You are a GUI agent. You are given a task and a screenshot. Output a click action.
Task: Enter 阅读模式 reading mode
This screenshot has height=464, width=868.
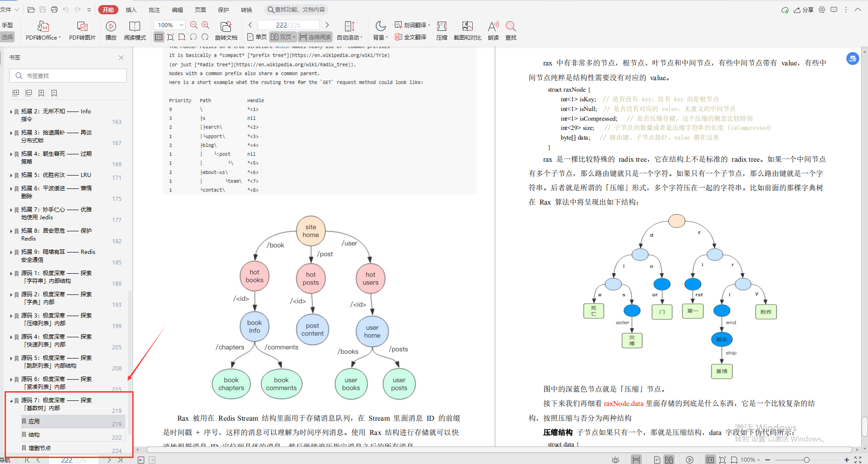pyautogui.click(x=135, y=26)
